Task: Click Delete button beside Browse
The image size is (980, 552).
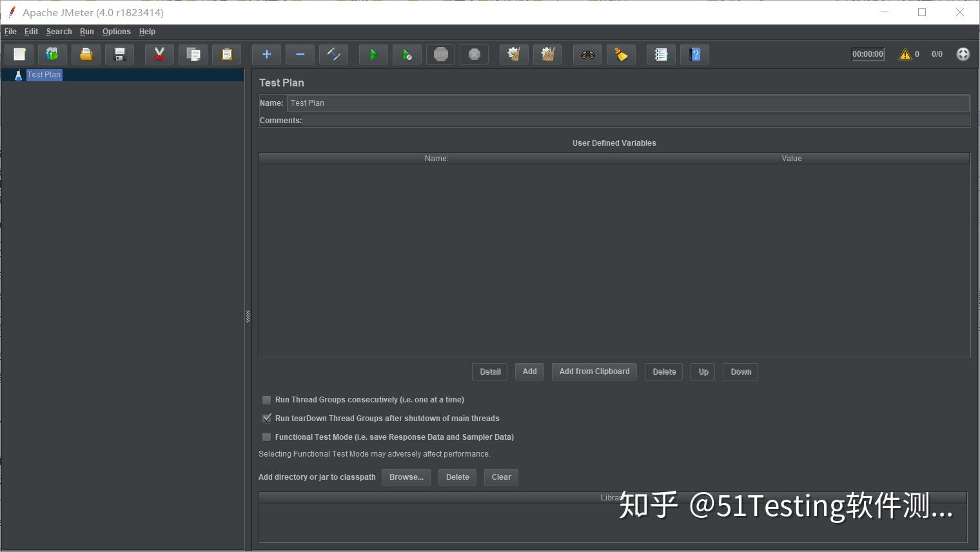Action: [458, 477]
